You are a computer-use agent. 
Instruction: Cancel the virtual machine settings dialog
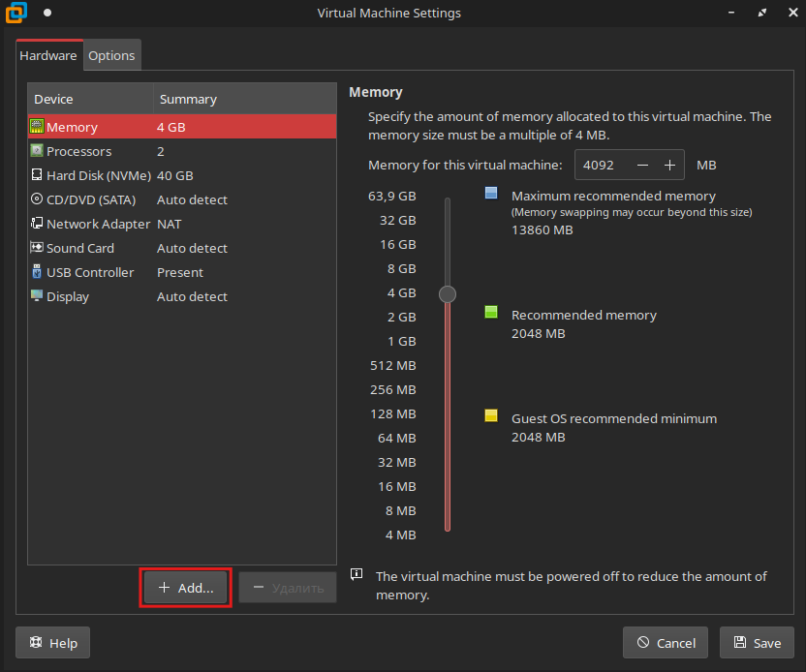tap(666, 643)
